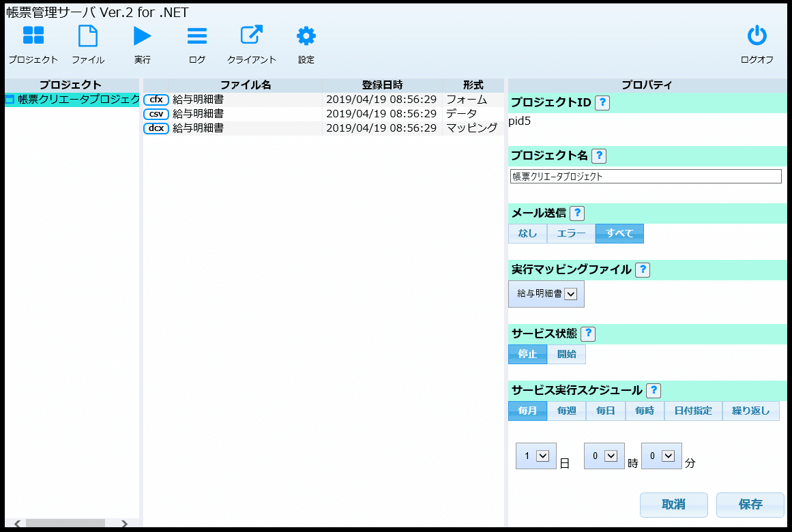Click help icon next to サービス状態

(588, 334)
